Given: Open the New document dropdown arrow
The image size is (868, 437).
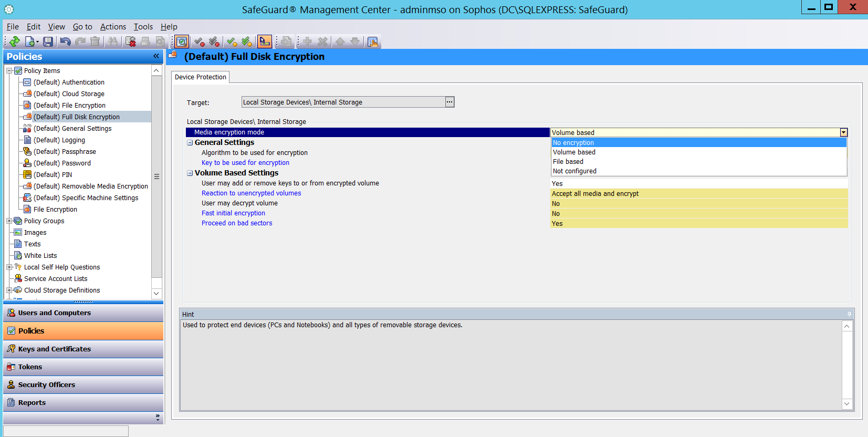Looking at the screenshot, I should click(x=37, y=42).
